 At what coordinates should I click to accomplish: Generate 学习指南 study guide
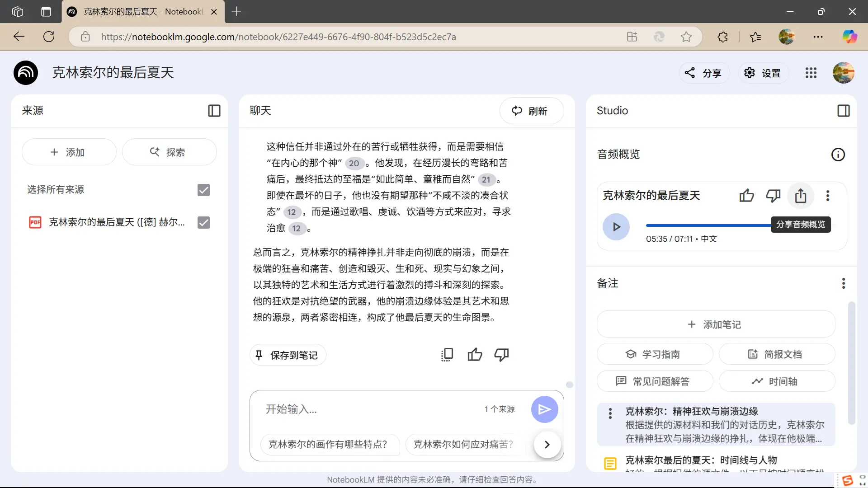click(655, 354)
